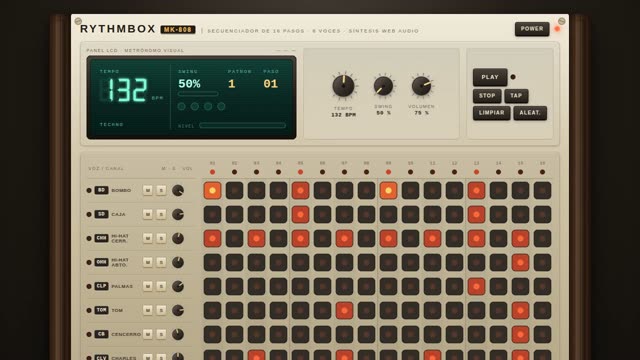
Task: Turn off Bombo step 05 pad
Action: (x=300, y=191)
